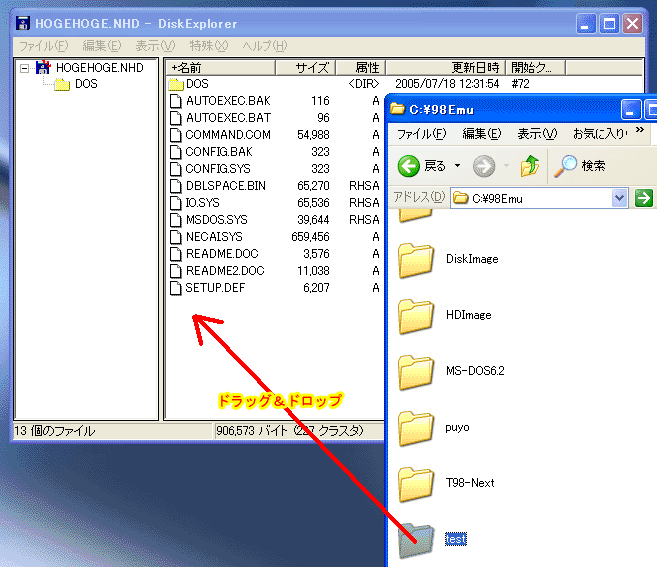The width and height of the screenshot is (657, 567).
Task: Go up one folder level
Action: pos(530,166)
